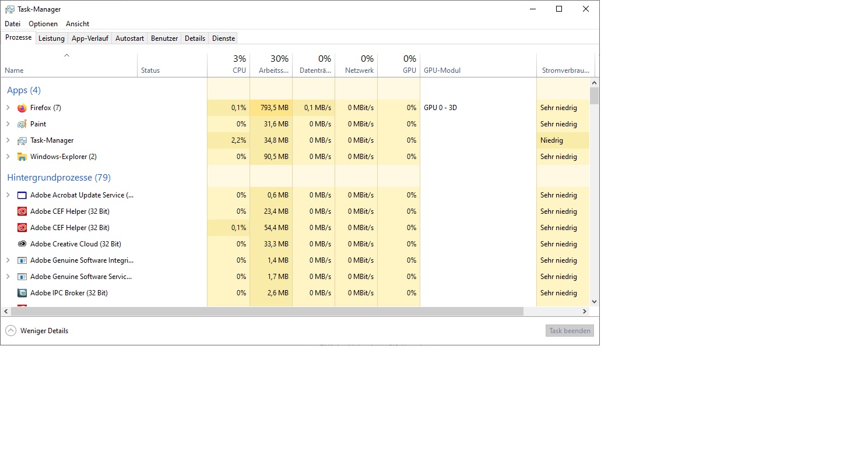Expand Adobe Acrobat Update Service row
The image size is (868, 459).
coord(8,195)
